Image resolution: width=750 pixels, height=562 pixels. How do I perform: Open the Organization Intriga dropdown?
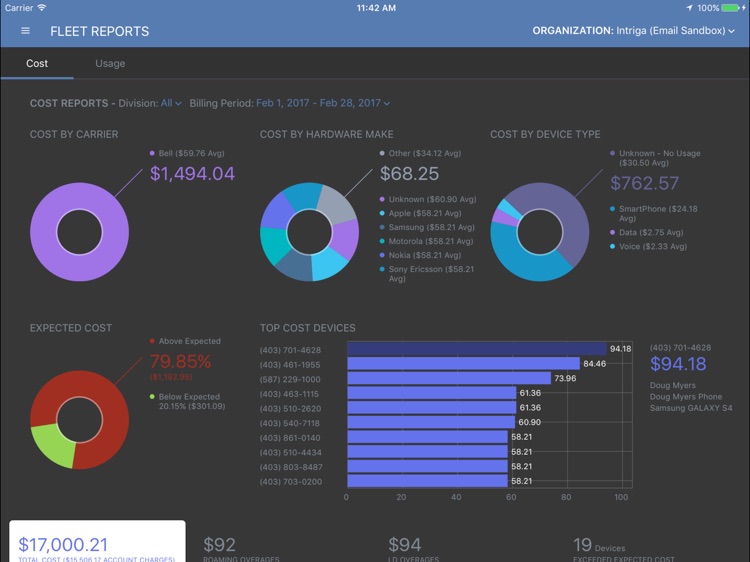click(x=633, y=31)
